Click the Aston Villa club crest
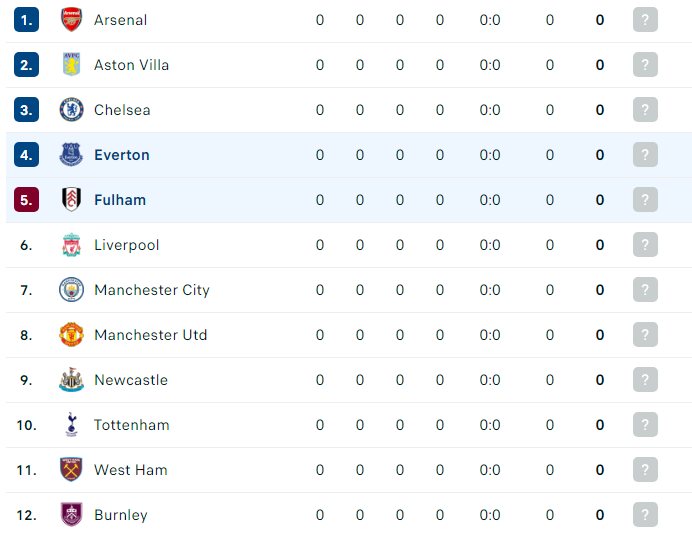 tap(71, 64)
